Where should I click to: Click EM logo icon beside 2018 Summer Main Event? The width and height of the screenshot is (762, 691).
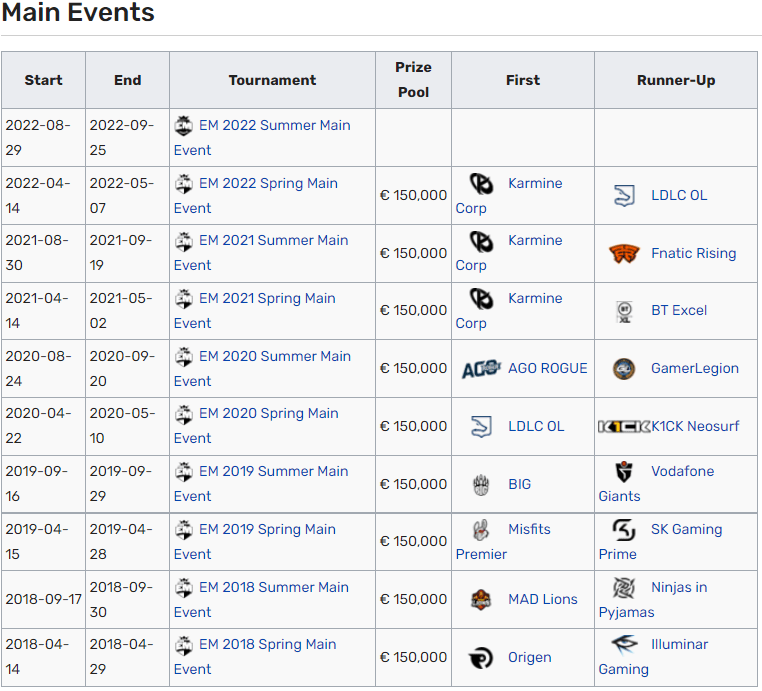coord(184,587)
